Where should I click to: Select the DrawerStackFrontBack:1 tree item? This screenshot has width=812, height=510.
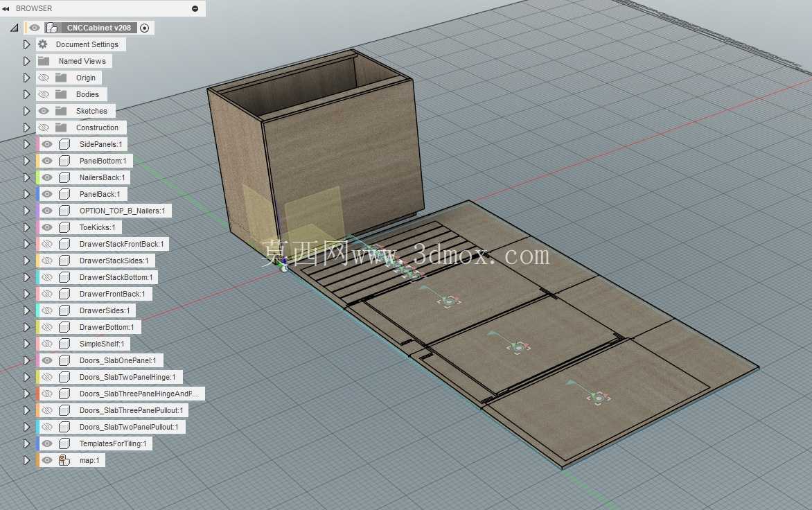click(121, 244)
